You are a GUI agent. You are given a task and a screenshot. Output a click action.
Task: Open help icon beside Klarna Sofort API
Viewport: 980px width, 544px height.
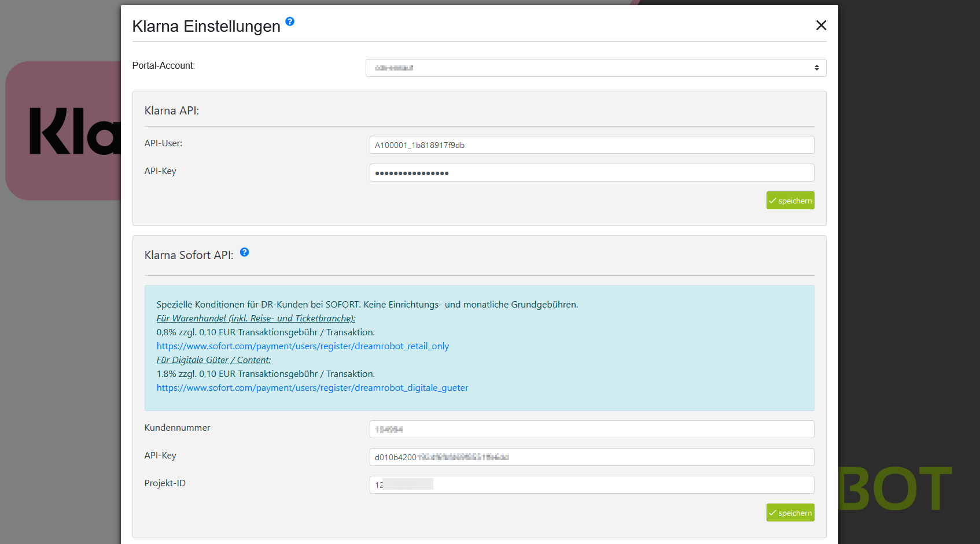tap(245, 252)
